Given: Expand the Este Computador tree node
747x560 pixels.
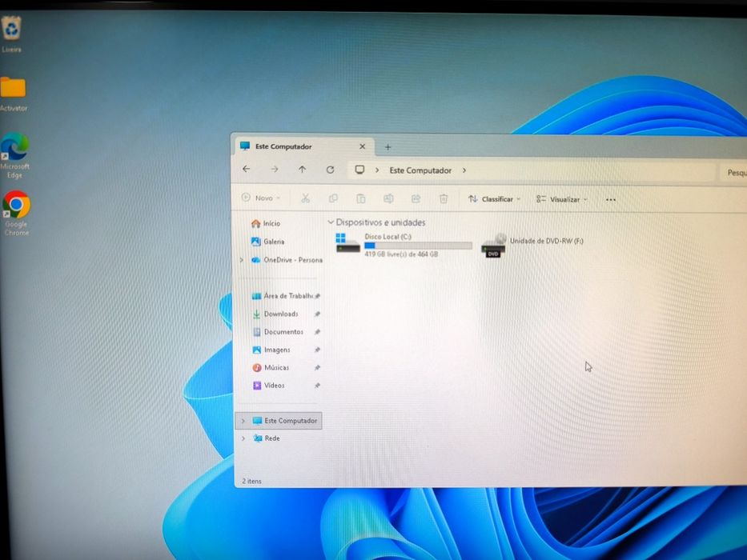Looking at the screenshot, I should click(243, 421).
